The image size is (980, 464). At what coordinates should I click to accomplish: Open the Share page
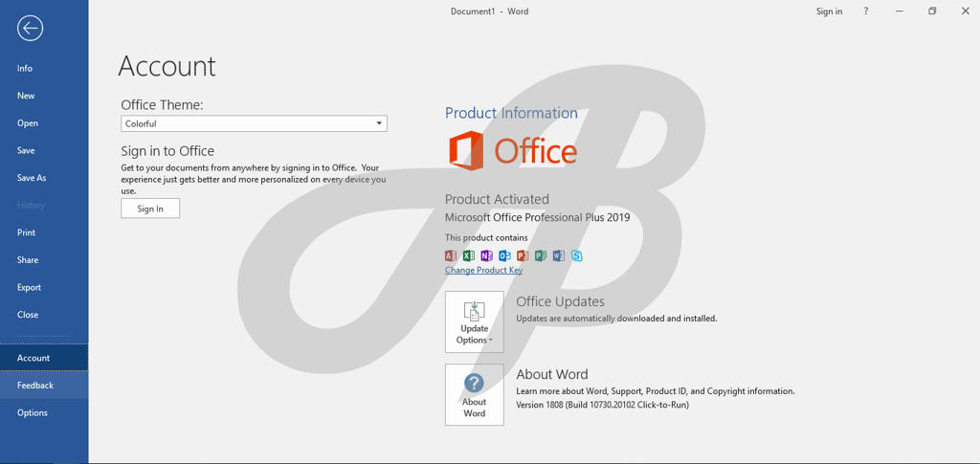point(44,260)
